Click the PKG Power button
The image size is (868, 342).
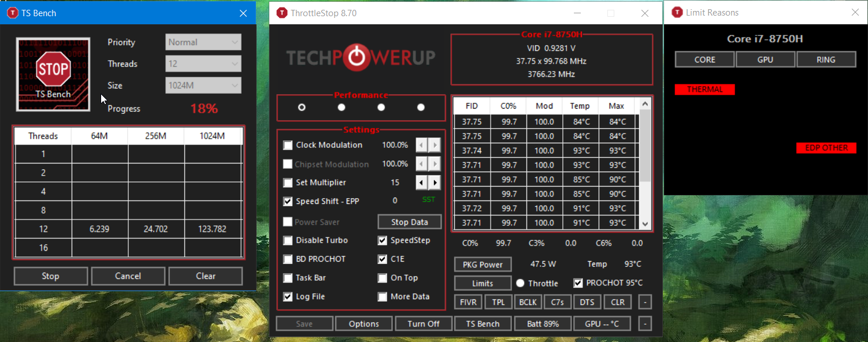[x=483, y=265]
